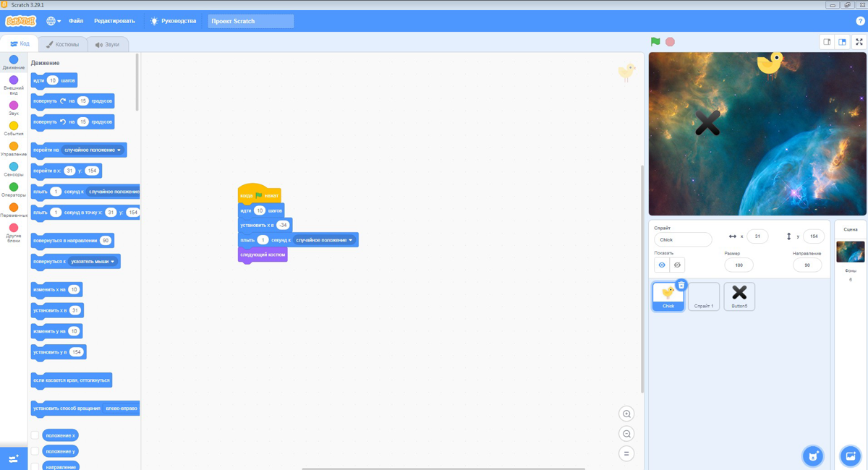Click the -34 value in установить x block
The image size is (868, 470).
point(283,225)
